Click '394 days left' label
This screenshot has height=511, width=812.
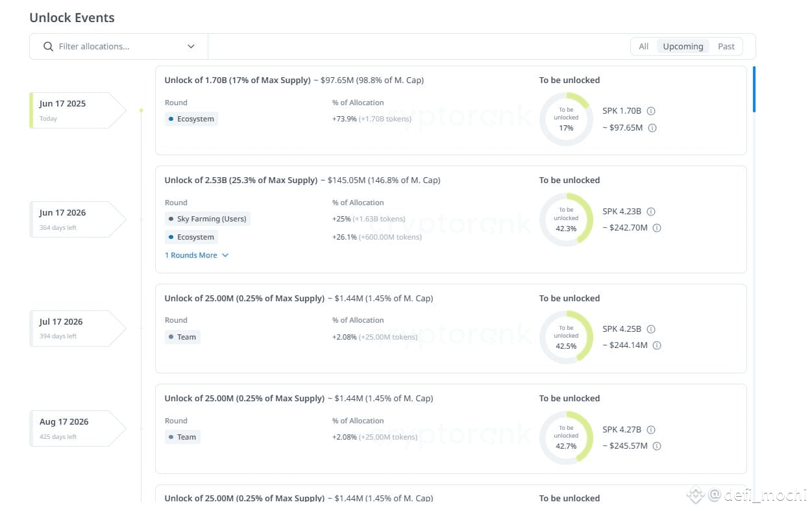(58, 336)
